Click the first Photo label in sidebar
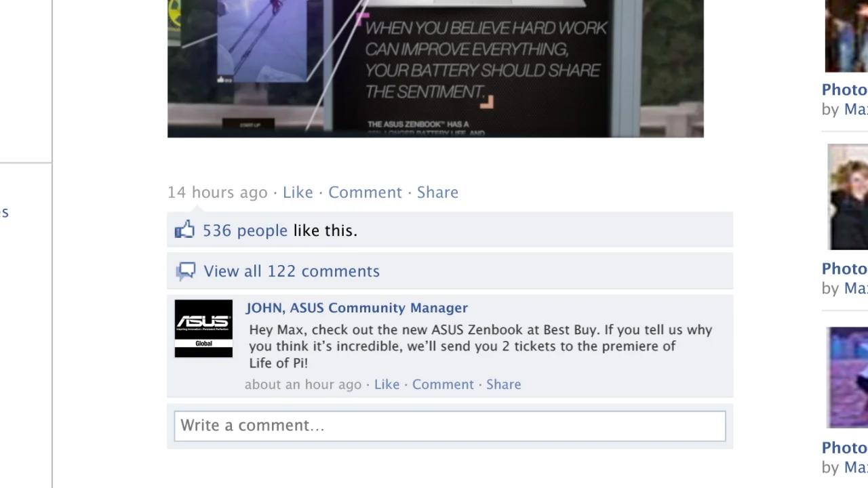The image size is (868, 488). (x=844, y=89)
